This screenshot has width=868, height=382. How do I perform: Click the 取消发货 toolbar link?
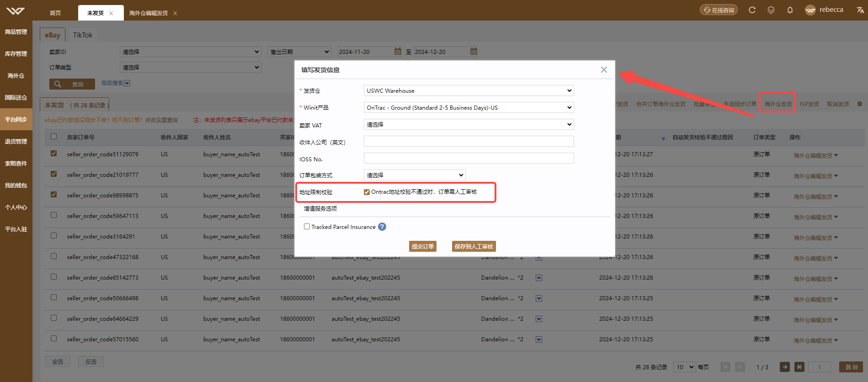point(838,104)
